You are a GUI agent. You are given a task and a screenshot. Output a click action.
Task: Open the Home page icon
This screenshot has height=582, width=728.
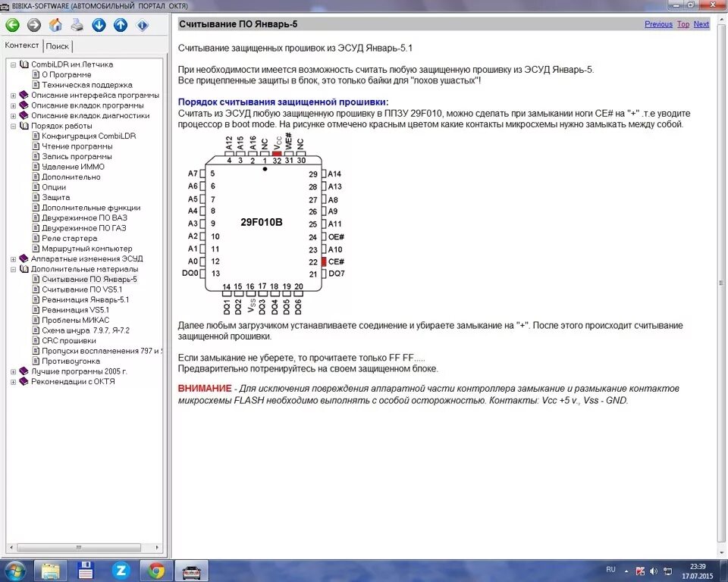pos(55,24)
